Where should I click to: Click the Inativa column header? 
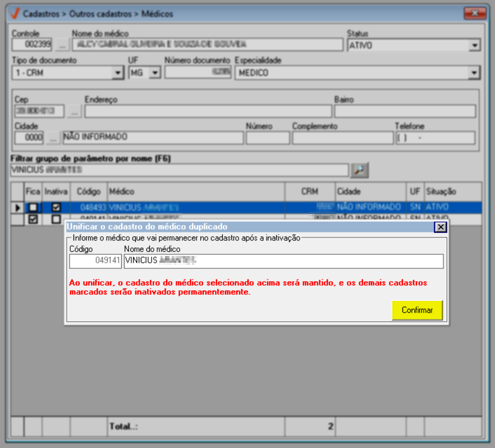[x=56, y=191]
